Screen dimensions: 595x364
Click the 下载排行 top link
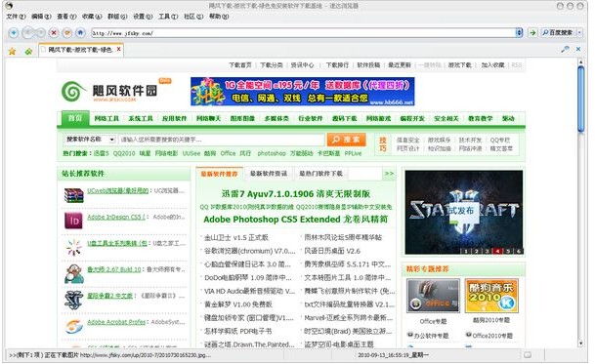tap(337, 65)
